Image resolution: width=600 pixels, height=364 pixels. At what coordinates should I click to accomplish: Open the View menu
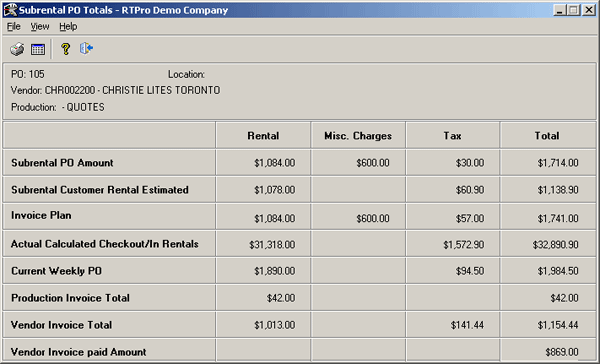[x=40, y=26]
